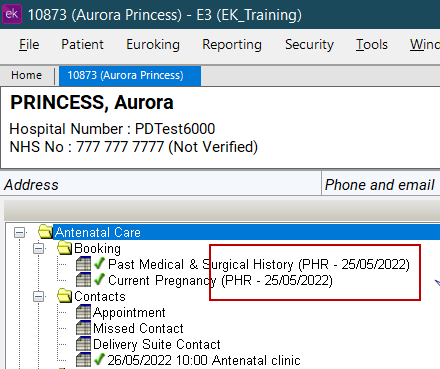Open the Appointment form icon
Screen dimensions: 440x369
[83, 312]
